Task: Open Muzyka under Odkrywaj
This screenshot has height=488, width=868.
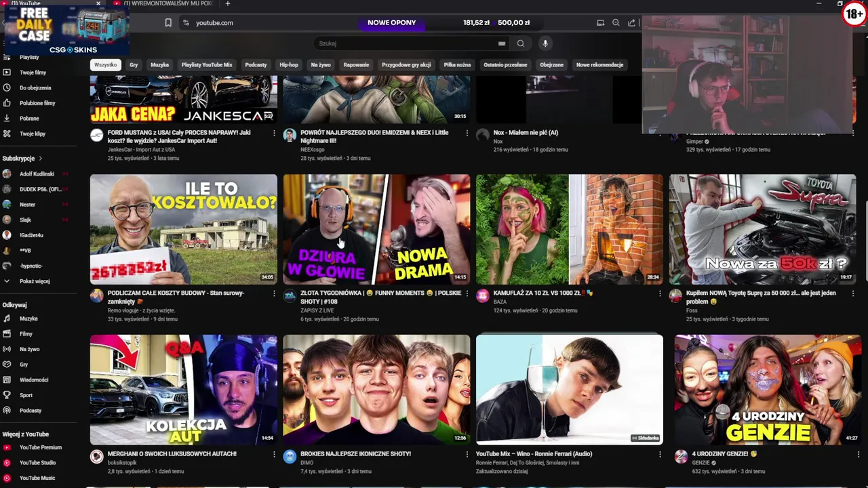Action: click(x=28, y=319)
